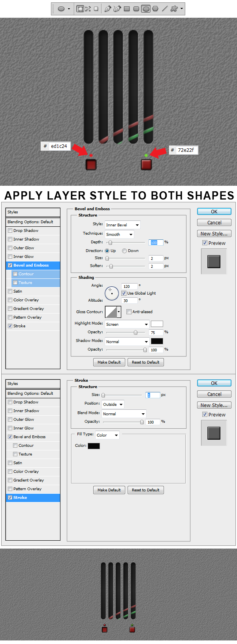Toggle Preview checkbox in Bevel and Emboss dialog
237x644 pixels.
coord(205,243)
